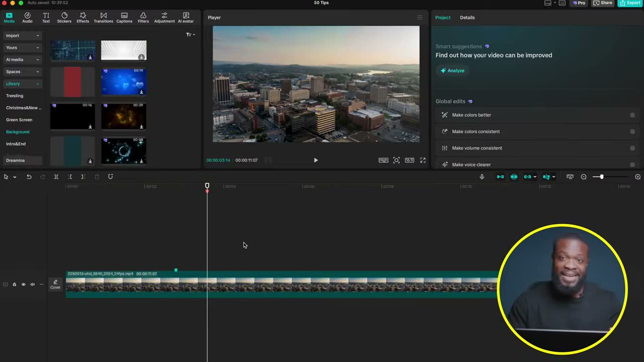
Task: Open the Audio panel
Action: click(x=27, y=18)
